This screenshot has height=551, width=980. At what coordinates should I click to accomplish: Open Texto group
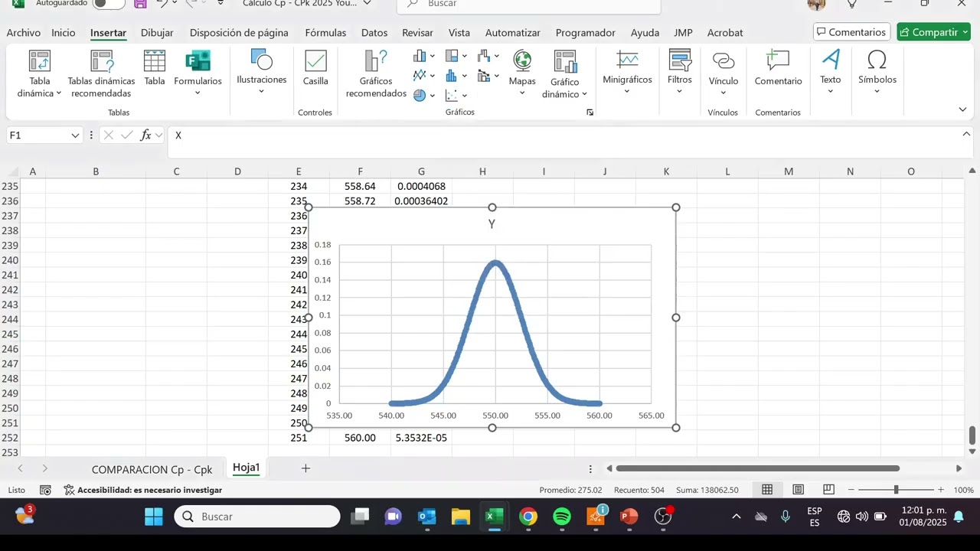coord(831,73)
